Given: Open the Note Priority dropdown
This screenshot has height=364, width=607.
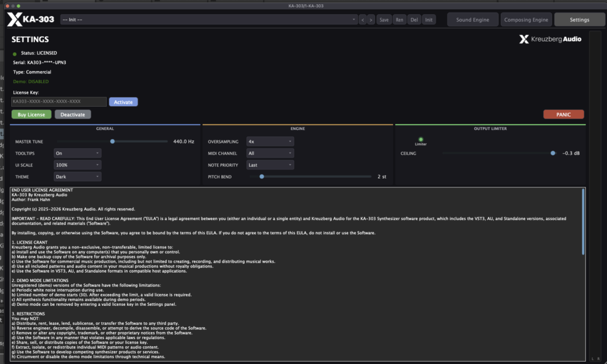Looking at the screenshot, I should 270,165.
